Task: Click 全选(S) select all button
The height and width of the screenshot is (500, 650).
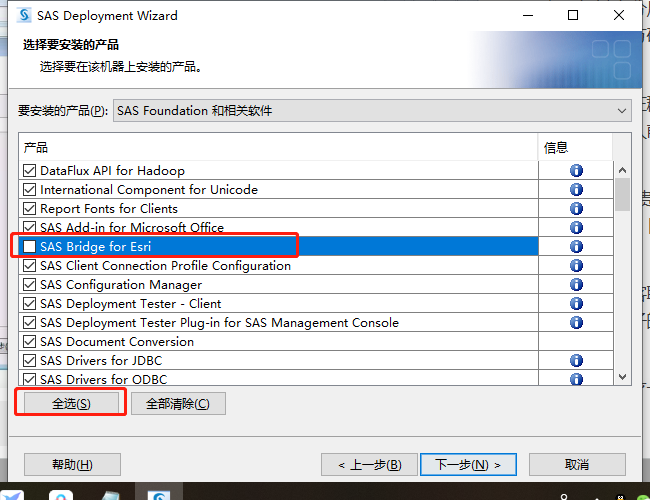Action: (x=71, y=403)
